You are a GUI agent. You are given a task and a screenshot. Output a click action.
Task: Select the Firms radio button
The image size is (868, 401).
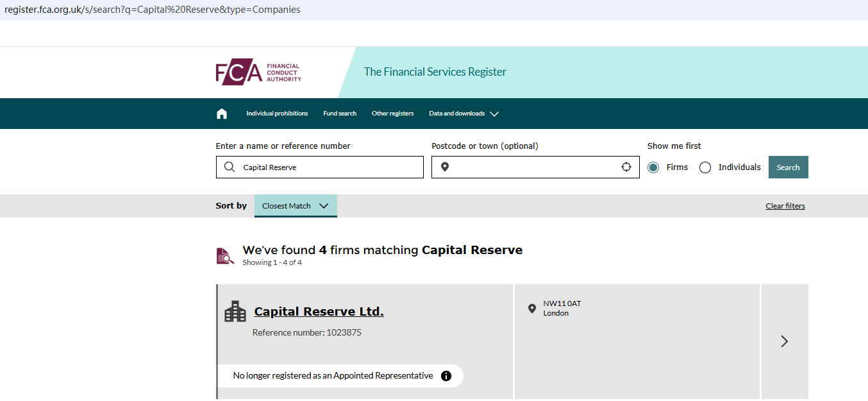(653, 167)
